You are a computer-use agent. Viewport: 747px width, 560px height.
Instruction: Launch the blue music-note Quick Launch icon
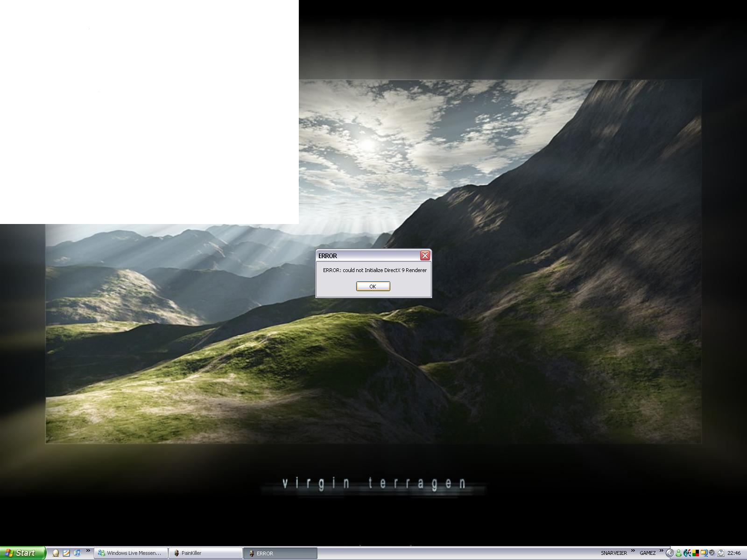[x=77, y=553]
